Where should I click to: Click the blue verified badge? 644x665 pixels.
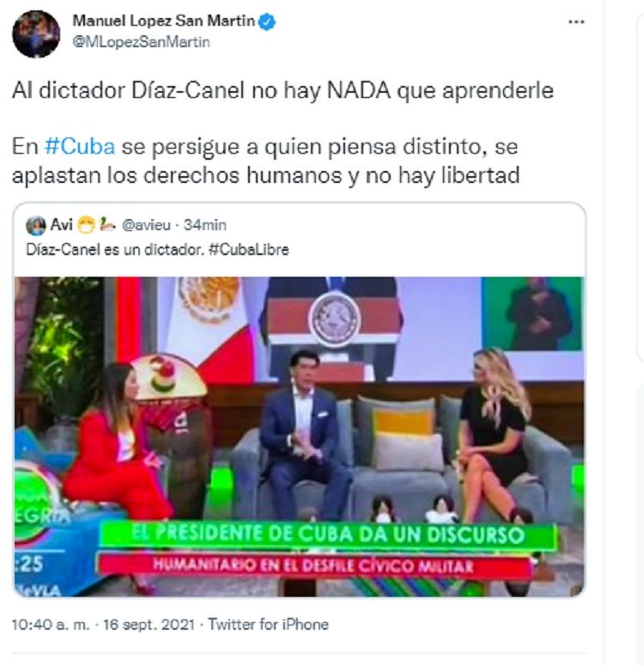point(267,21)
